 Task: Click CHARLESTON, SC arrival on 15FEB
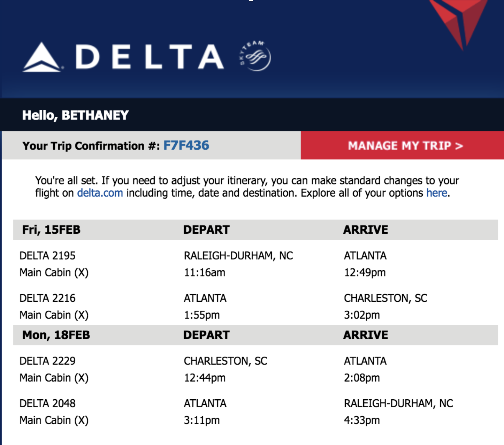pyautogui.click(x=385, y=298)
